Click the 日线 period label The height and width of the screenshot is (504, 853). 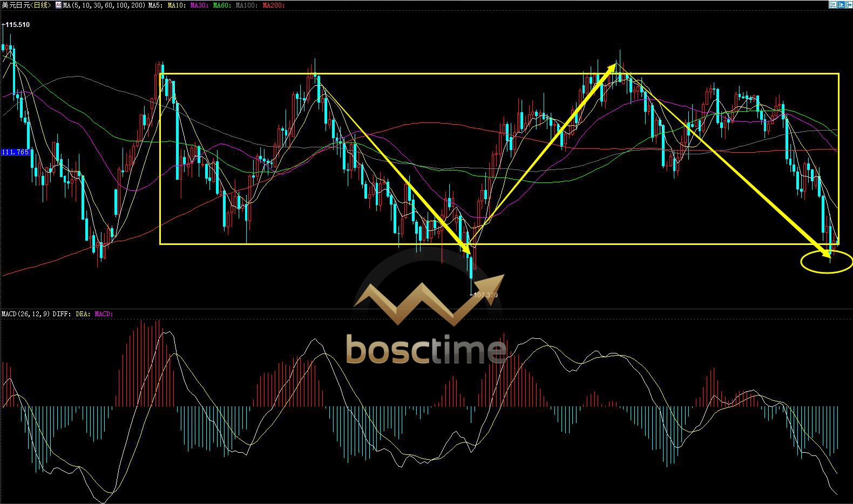pos(40,5)
